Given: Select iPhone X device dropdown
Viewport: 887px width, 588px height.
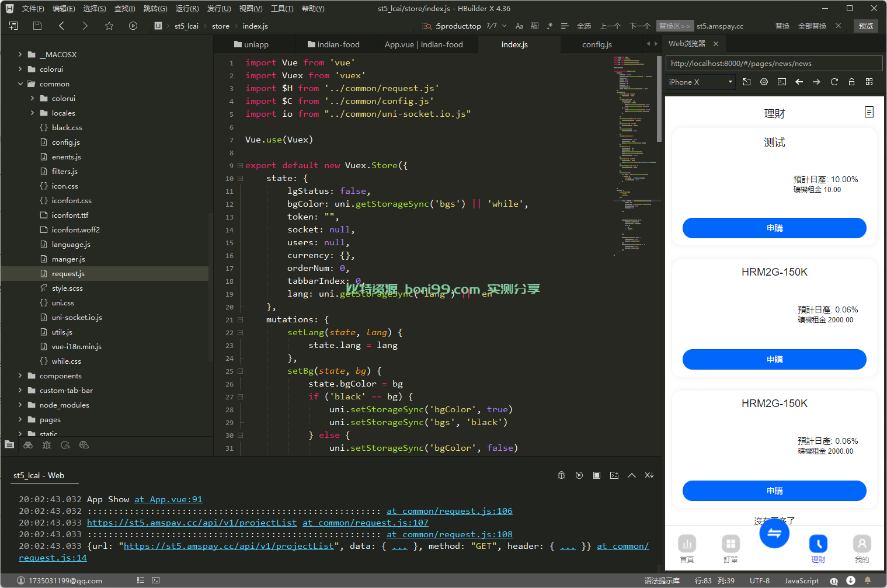Looking at the screenshot, I should point(701,82).
